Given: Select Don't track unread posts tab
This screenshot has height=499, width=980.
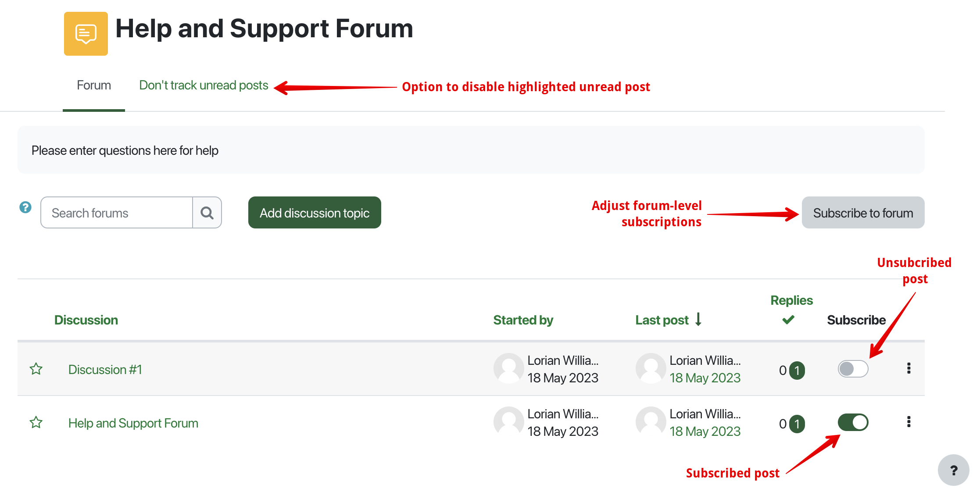Looking at the screenshot, I should tap(204, 85).
